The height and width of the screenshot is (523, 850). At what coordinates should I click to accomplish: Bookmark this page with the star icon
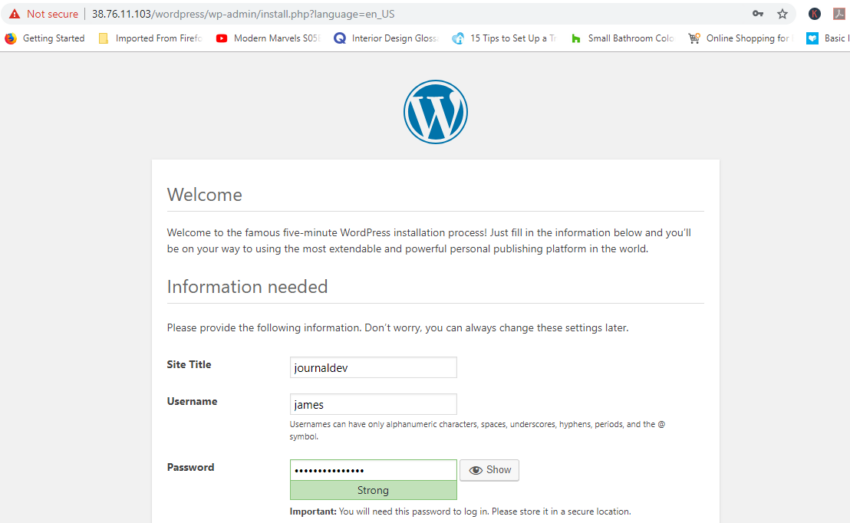[x=782, y=14]
